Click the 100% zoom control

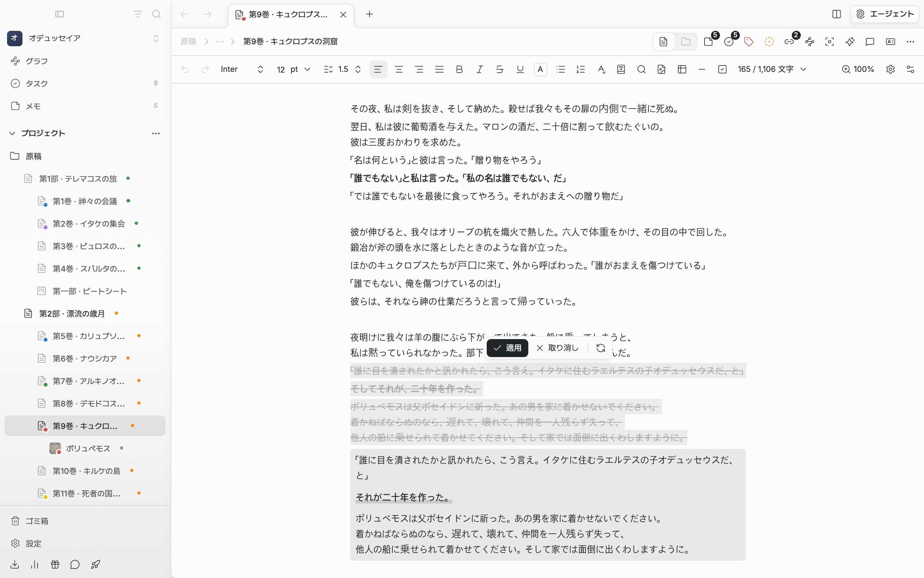coord(858,69)
